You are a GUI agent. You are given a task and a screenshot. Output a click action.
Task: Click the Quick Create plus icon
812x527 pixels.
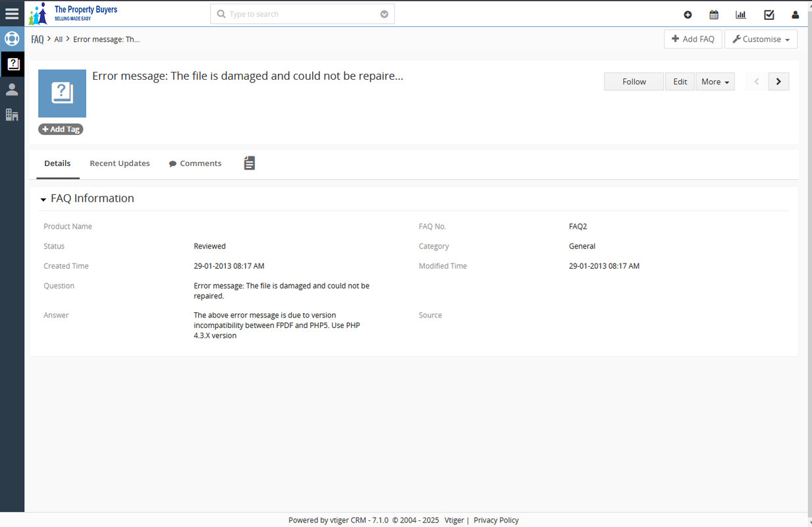point(688,14)
